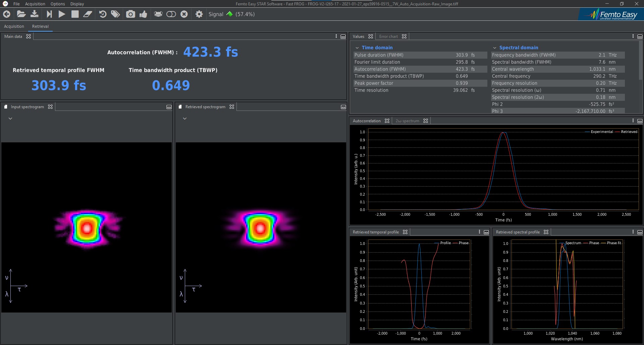The width and height of the screenshot is (644, 345).
Task: Switch to the Acquisition tab
Action: coord(14,26)
